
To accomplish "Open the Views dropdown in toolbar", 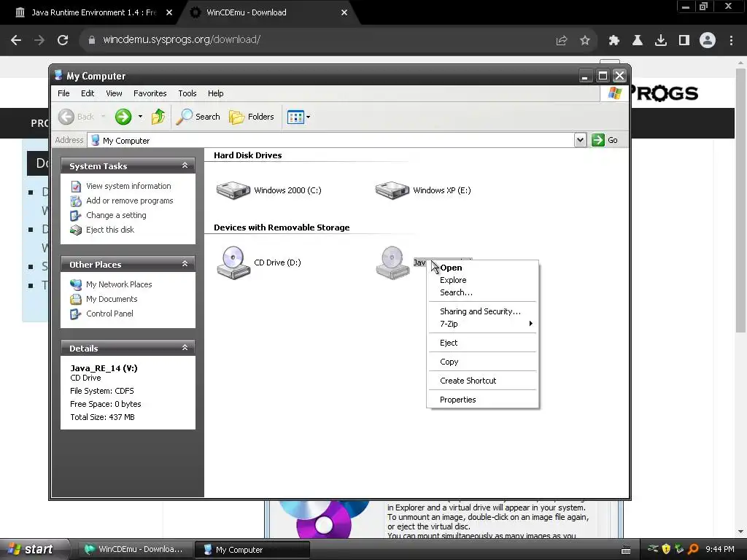I will click(298, 117).
